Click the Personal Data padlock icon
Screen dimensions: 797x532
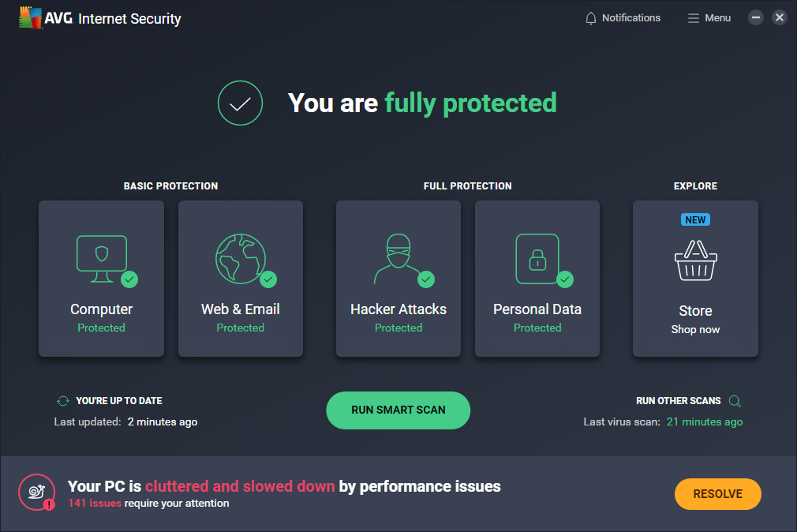pos(537,257)
